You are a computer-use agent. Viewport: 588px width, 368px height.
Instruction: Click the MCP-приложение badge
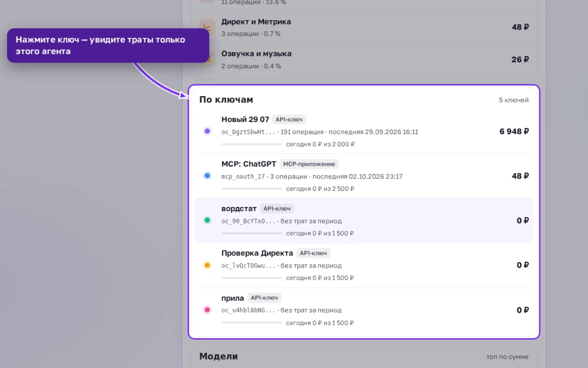309,164
